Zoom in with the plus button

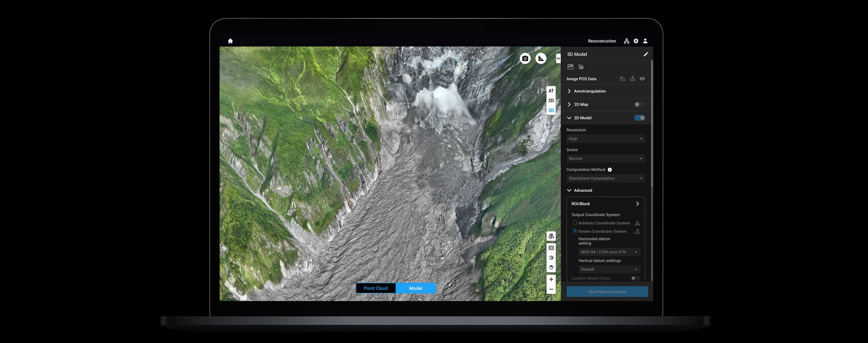[551, 279]
